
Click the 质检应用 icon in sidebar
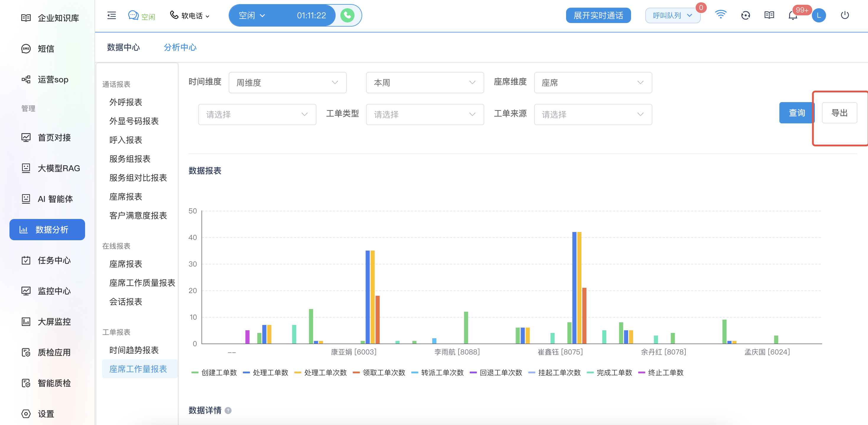[26, 352]
